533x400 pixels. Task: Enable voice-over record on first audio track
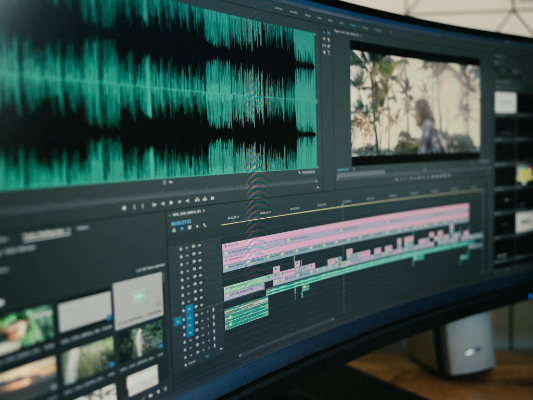coord(213,309)
